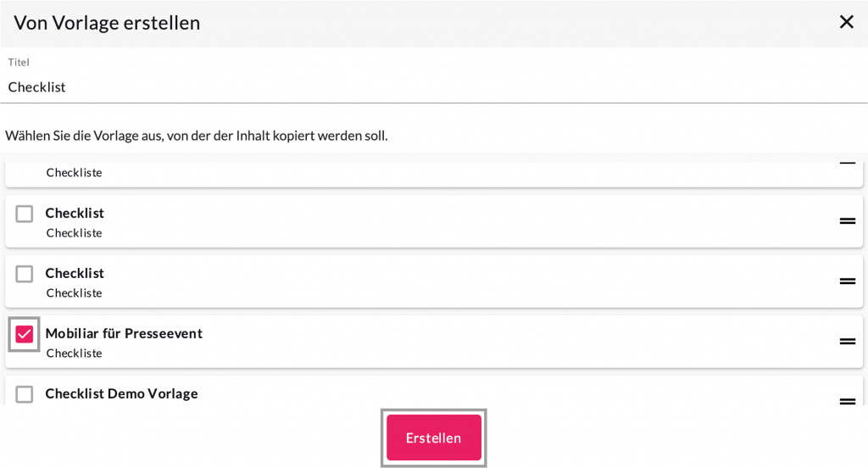This screenshot has height=468, width=868.
Task: Tick the checkbox of the upper Checklist template
Action: 25,214
